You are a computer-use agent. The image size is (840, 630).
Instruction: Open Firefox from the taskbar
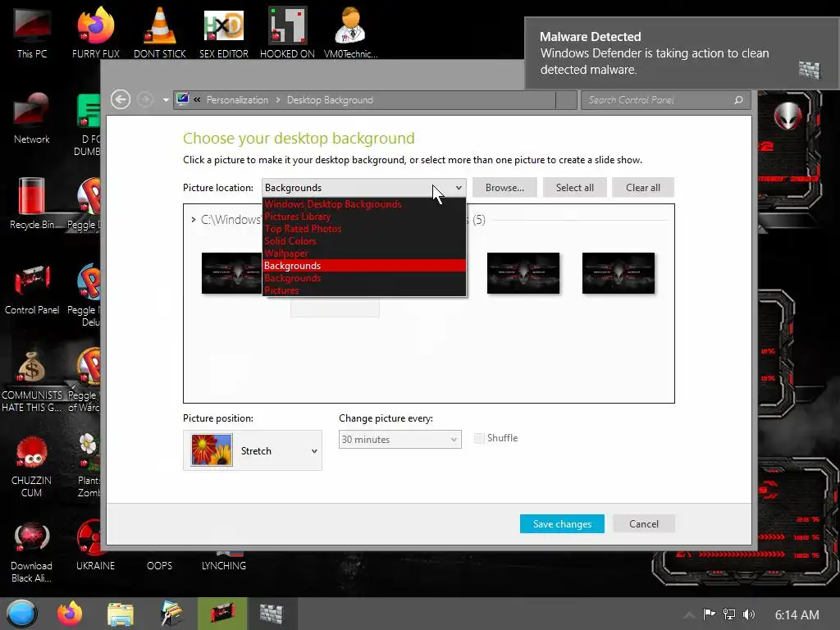70,614
